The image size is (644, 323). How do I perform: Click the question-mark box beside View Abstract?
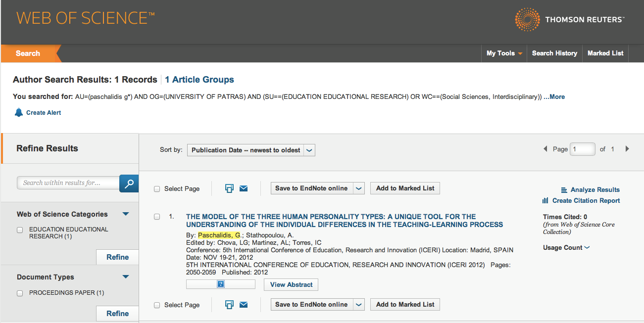(x=221, y=284)
